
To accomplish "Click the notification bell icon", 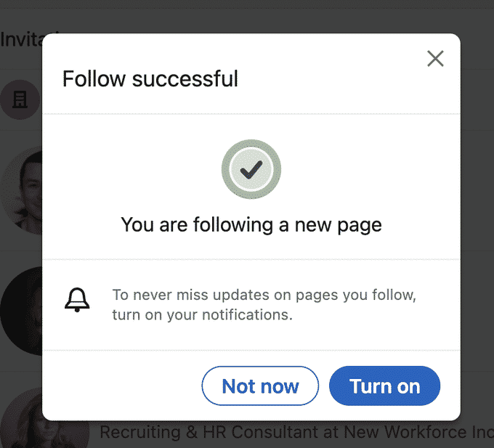I will point(77,300).
